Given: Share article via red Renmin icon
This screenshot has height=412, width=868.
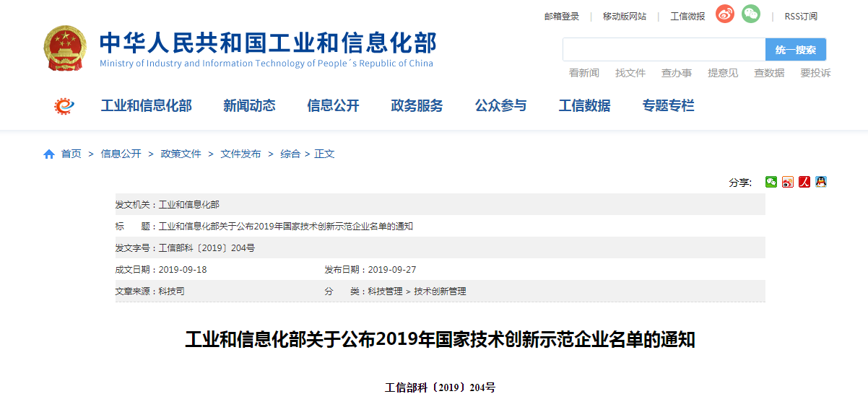Looking at the screenshot, I should tap(804, 182).
